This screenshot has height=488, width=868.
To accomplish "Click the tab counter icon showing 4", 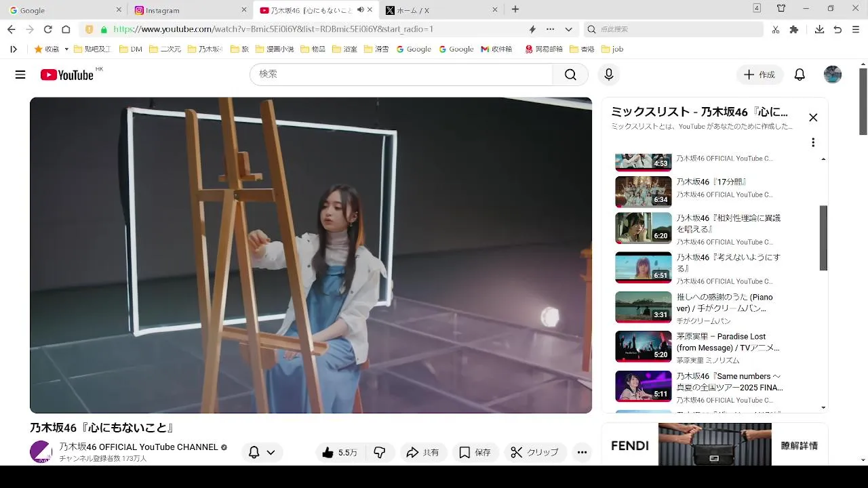I will (757, 8).
